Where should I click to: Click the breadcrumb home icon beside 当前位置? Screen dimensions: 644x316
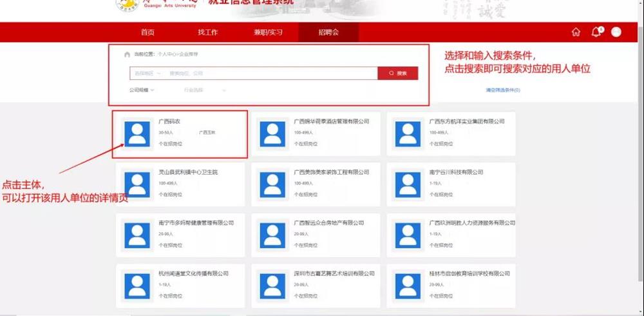click(x=127, y=55)
